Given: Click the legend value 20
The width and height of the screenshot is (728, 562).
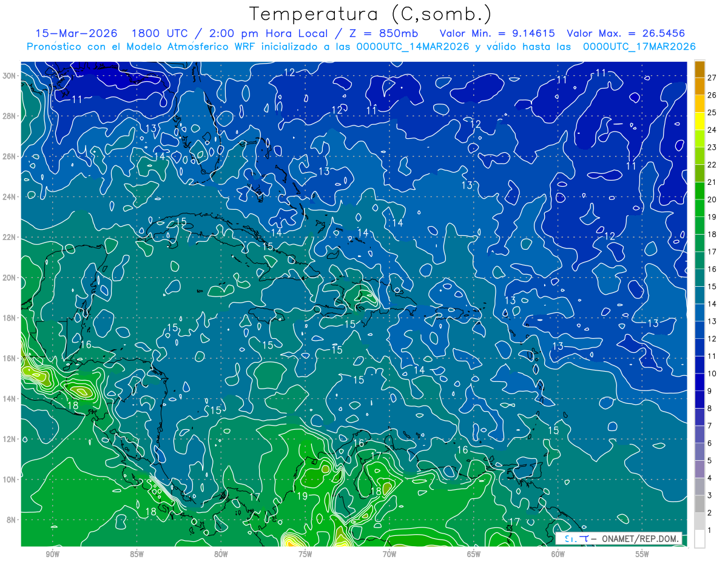Looking at the screenshot, I should pos(712,199).
